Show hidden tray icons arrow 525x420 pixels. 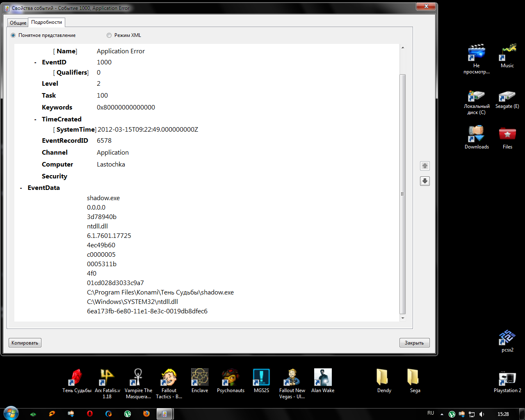click(442, 414)
